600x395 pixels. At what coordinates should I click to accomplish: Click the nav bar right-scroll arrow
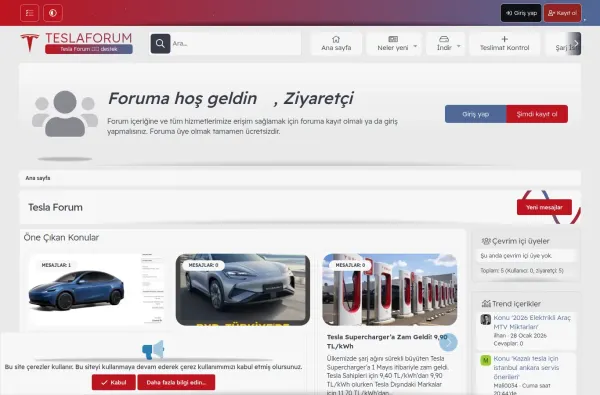(x=576, y=44)
